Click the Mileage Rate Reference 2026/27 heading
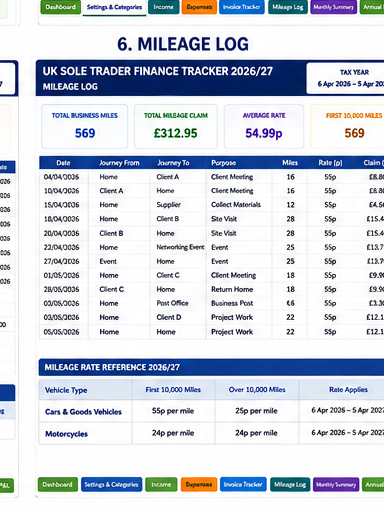The image size is (384, 512). 112,367
